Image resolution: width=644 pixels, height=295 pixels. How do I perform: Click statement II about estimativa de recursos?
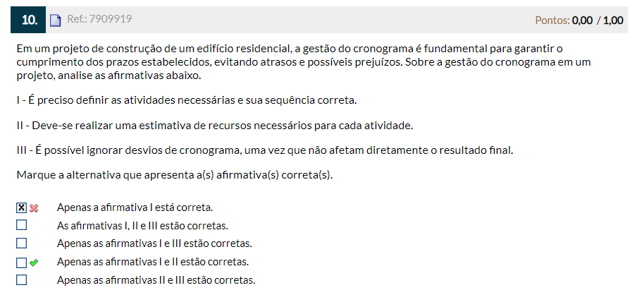pyautogui.click(x=214, y=126)
